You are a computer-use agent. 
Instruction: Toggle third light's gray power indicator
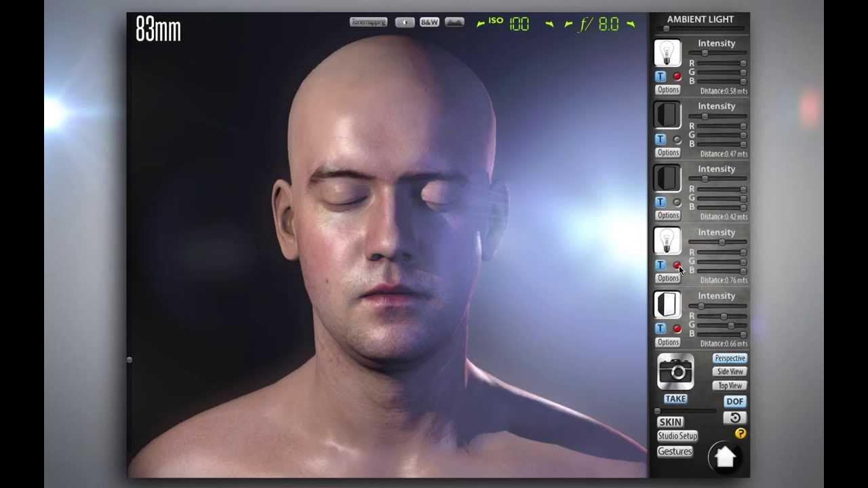click(x=677, y=202)
